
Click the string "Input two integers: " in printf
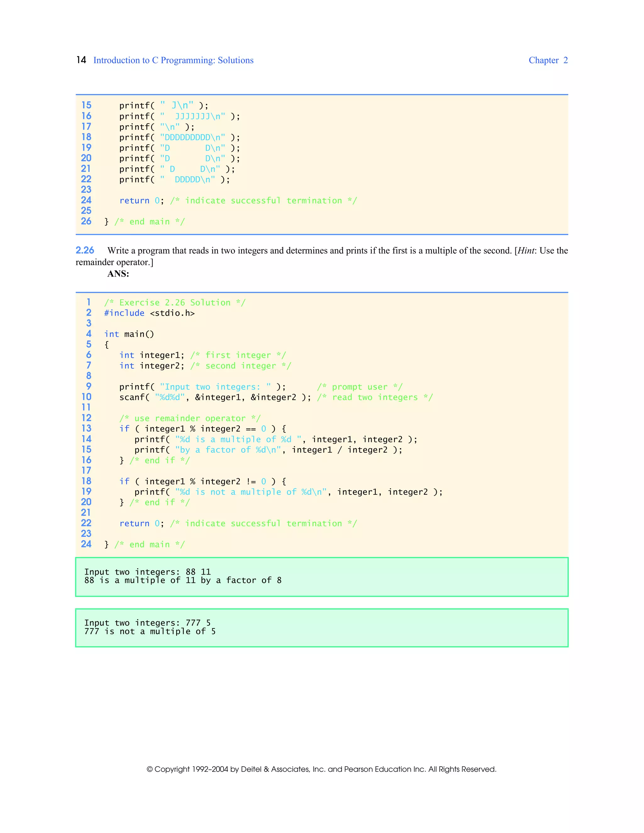tap(215, 387)
